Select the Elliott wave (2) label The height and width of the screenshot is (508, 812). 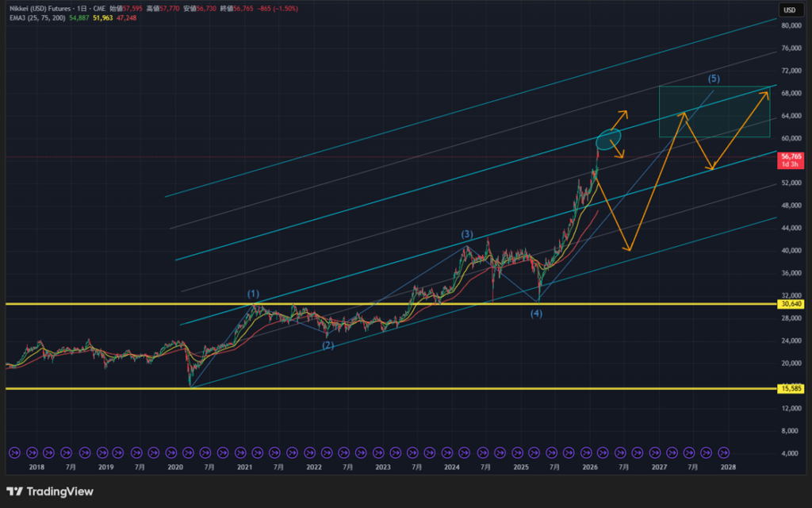pos(327,344)
